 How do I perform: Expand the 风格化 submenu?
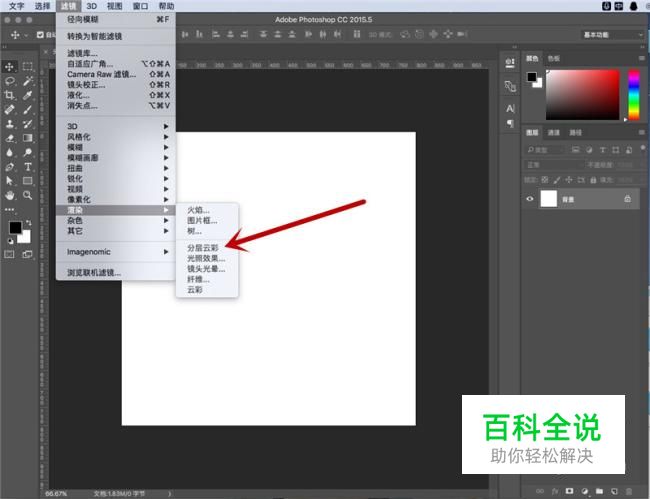116,137
